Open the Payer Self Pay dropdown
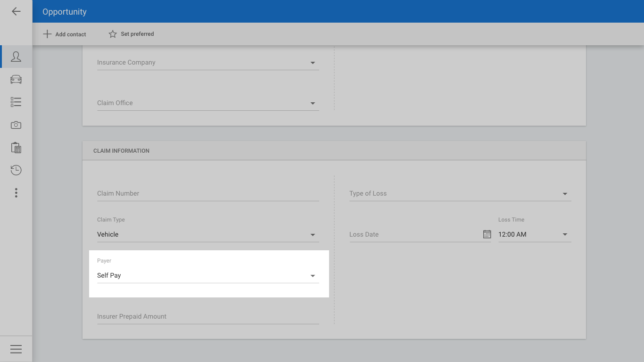 click(x=208, y=275)
